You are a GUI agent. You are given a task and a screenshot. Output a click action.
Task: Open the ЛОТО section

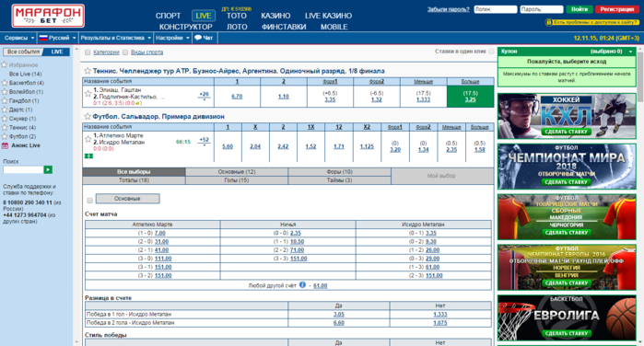237,27
